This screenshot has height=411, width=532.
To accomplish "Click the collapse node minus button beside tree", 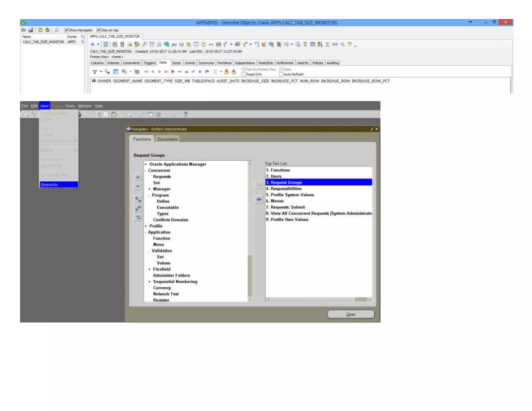I will (x=138, y=186).
